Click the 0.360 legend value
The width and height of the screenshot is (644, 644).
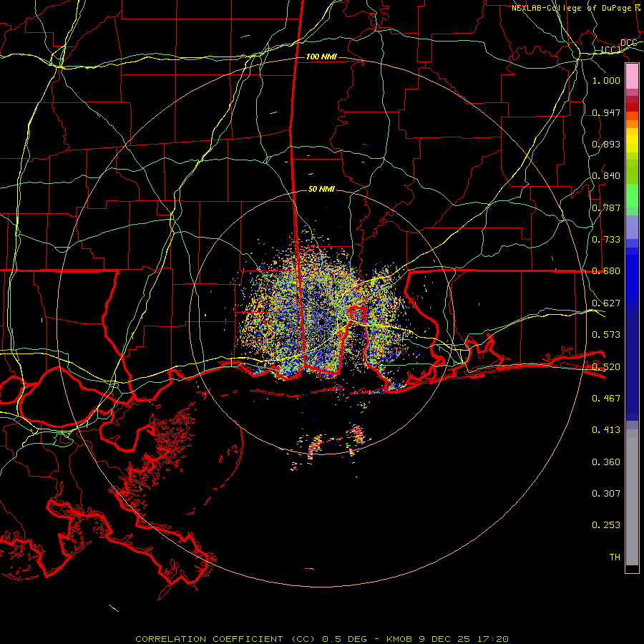[606, 462]
